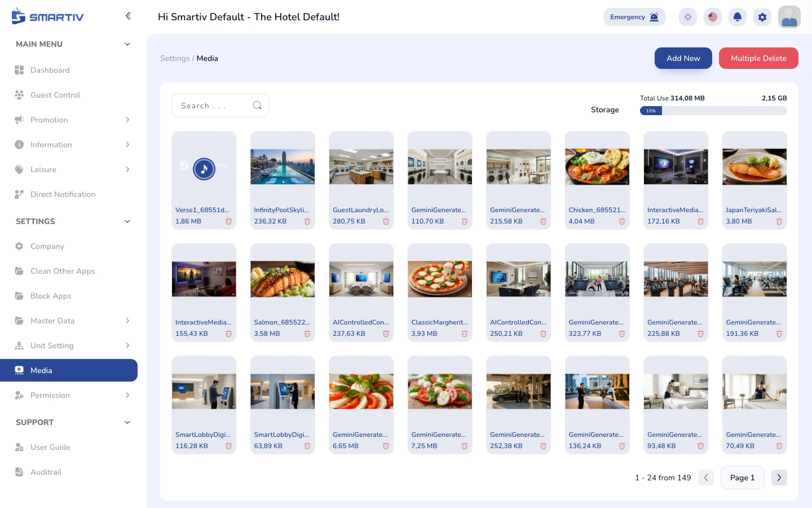812x508 pixels.
Task: Change language with the US flag icon
Action: pyautogui.click(x=713, y=17)
